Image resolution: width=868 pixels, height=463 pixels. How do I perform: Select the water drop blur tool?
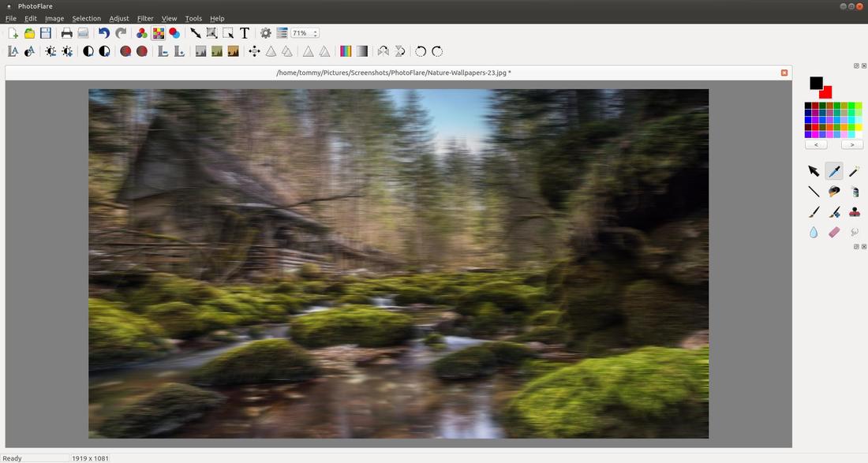tap(814, 233)
